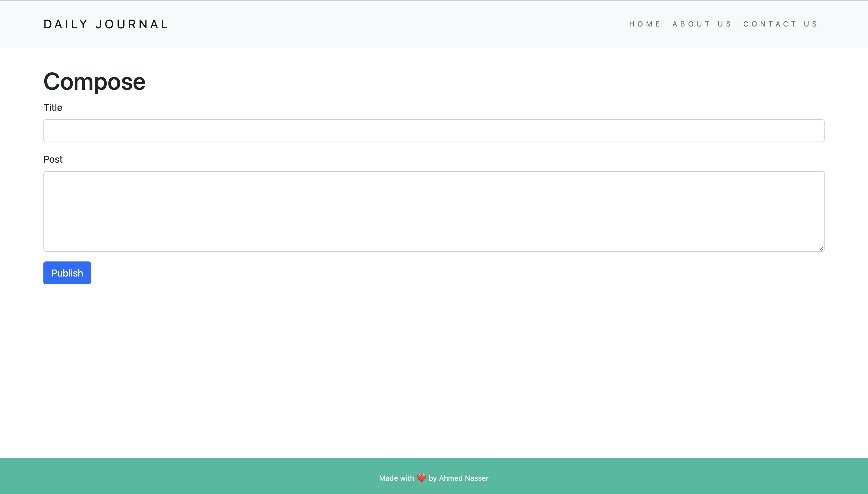Screen dimensions: 868x494
Task: Click the word ABOUT in navigation
Action: click(691, 24)
